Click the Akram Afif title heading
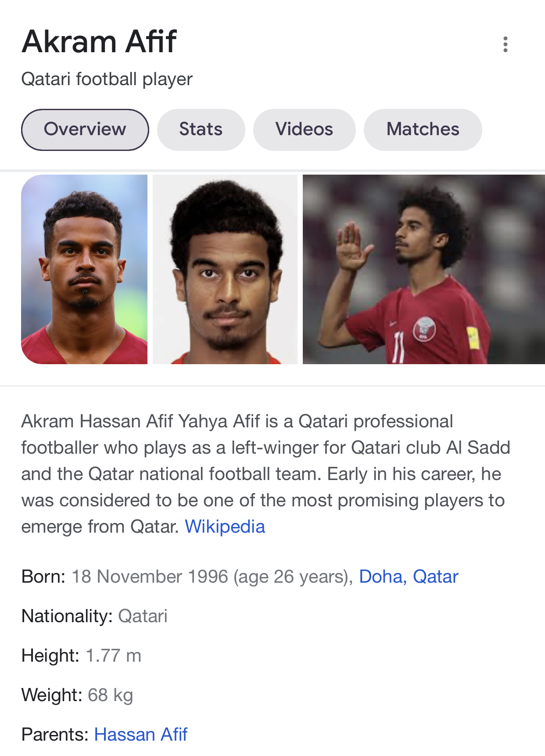The image size is (545, 756). coord(99,42)
